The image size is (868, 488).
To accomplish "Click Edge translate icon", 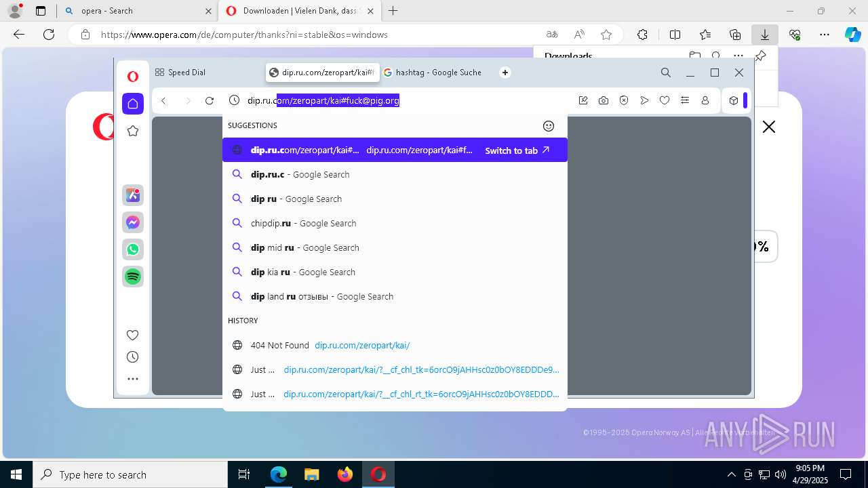I will pyautogui.click(x=552, y=35).
